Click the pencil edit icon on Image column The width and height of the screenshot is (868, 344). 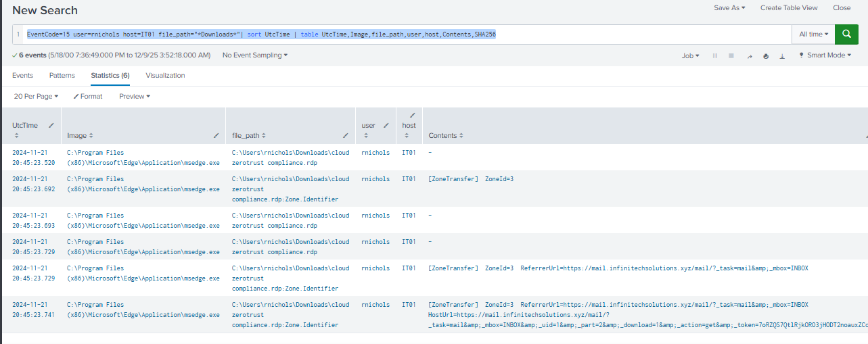216,136
